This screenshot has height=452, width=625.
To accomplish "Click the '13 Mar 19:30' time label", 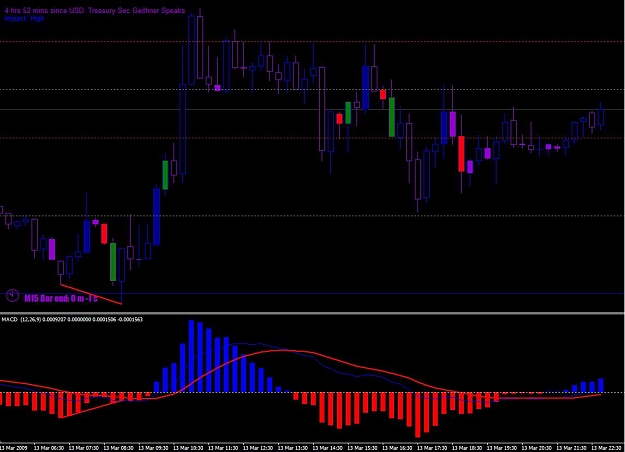I will (501, 448).
